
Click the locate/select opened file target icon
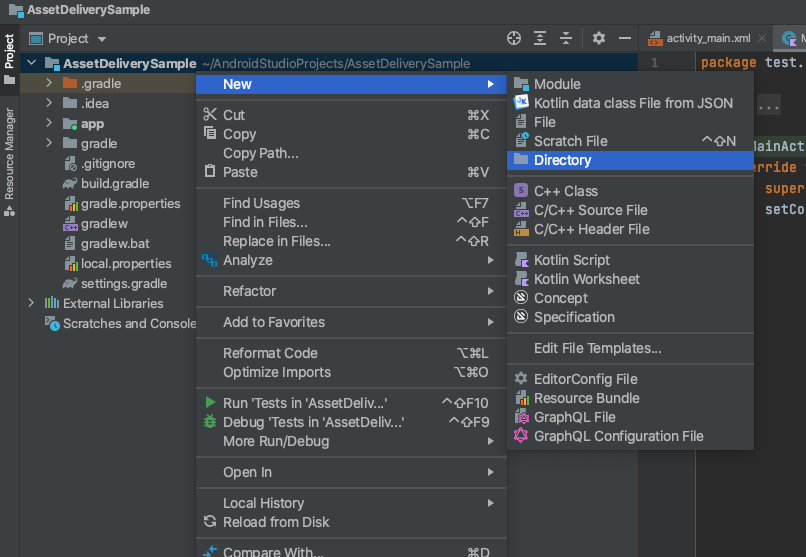[x=514, y=38]
